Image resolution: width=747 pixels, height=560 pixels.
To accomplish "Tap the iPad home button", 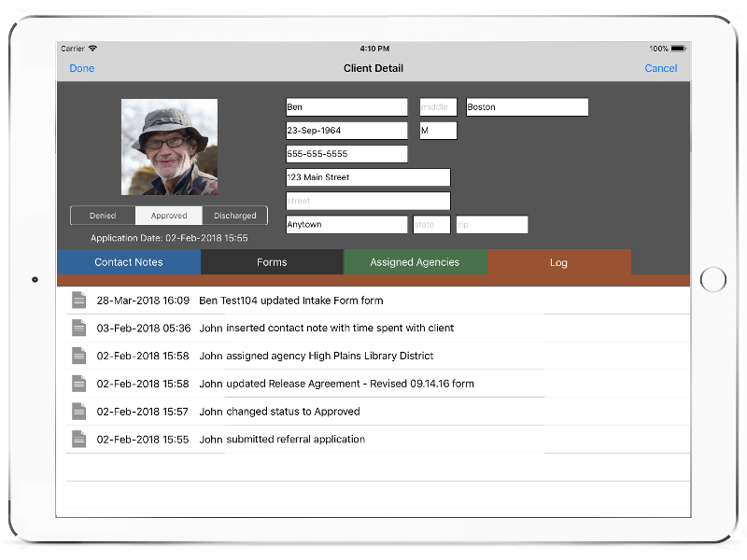I will (x=712, y=279).
